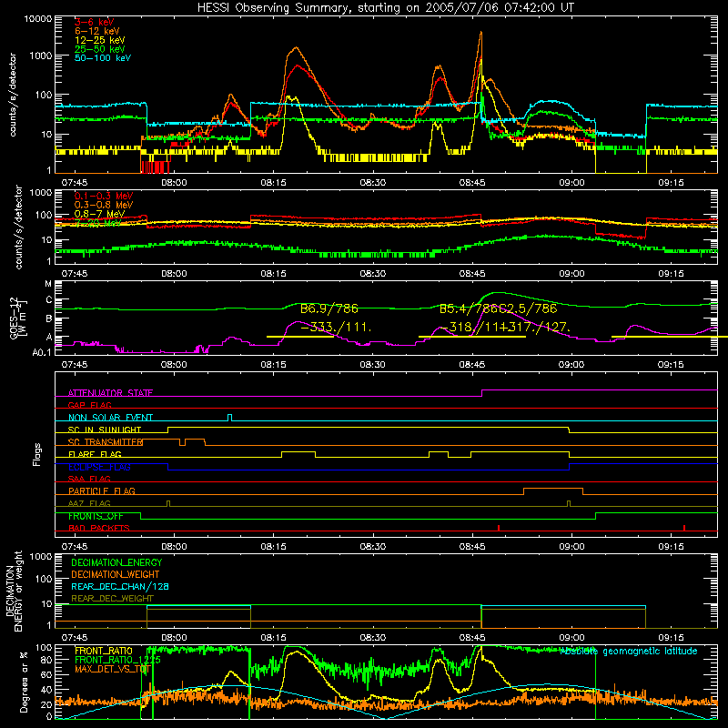The height and width of the screenshot is (728, 728).
Task: Select the SC_TRANSMITTER flag label
Action: coord(106,442)
